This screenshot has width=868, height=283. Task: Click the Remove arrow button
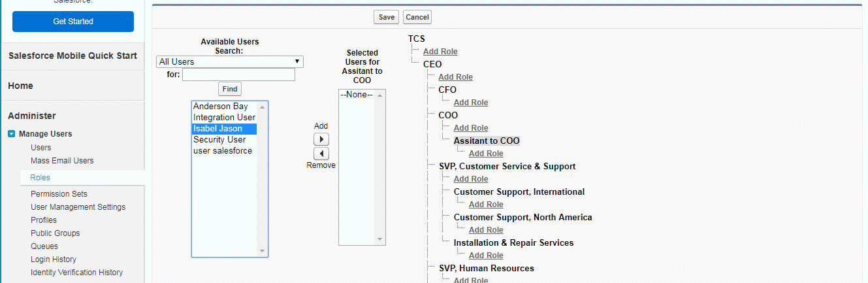[x=321, y=154]
